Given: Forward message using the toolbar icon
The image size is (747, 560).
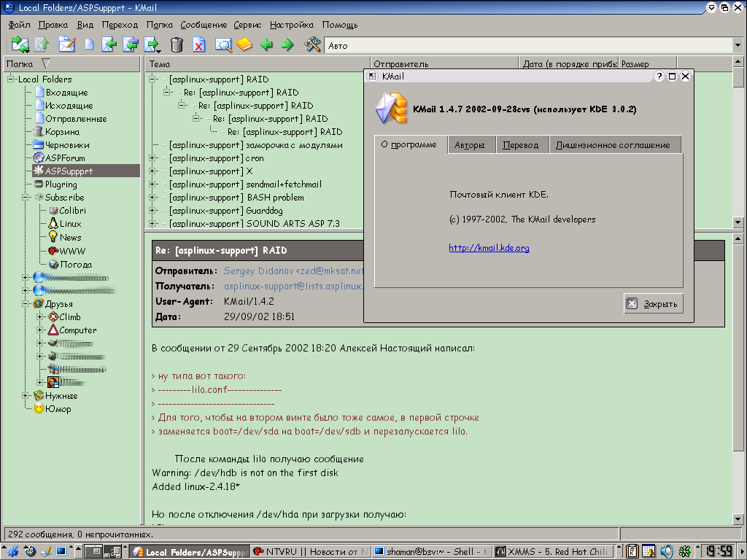Looking at the screenshot, I should tap(152, 44).
